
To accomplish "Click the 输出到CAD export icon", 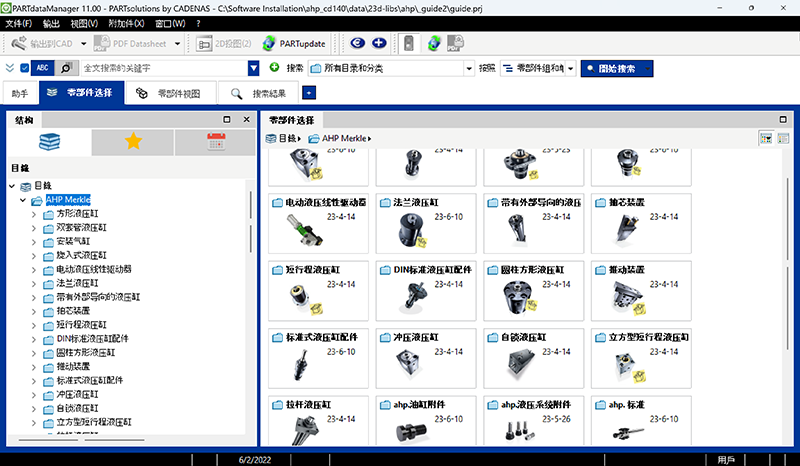I will click(19, 44).
